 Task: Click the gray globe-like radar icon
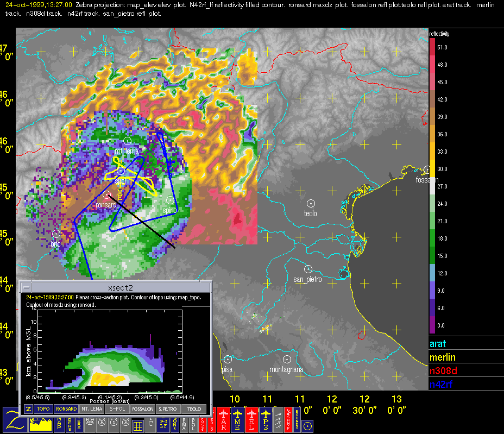point(90,424)
